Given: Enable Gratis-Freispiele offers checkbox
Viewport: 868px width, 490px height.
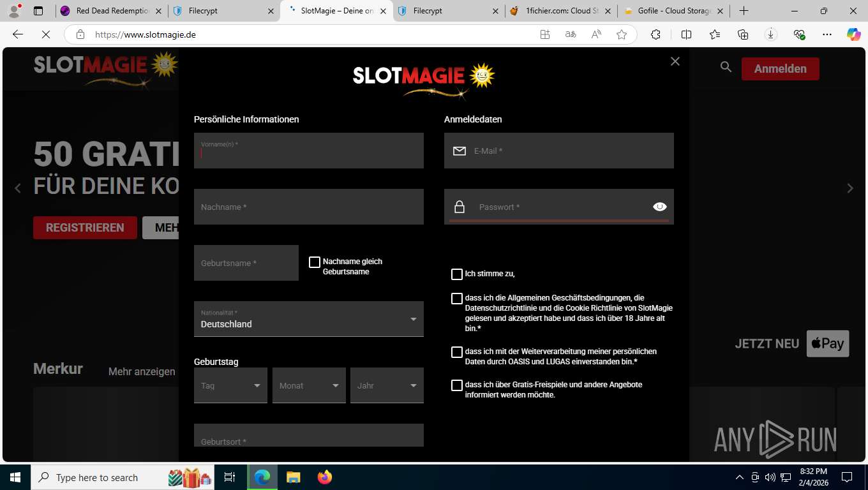Looking at the screenshot, I should click(x=456, y=385).
